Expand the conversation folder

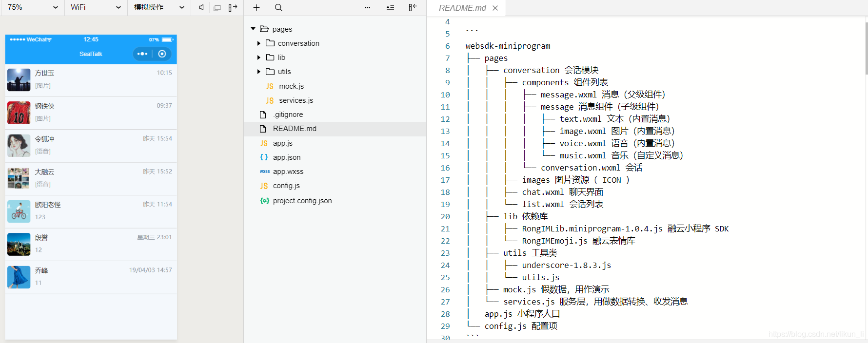click(259, 43)
